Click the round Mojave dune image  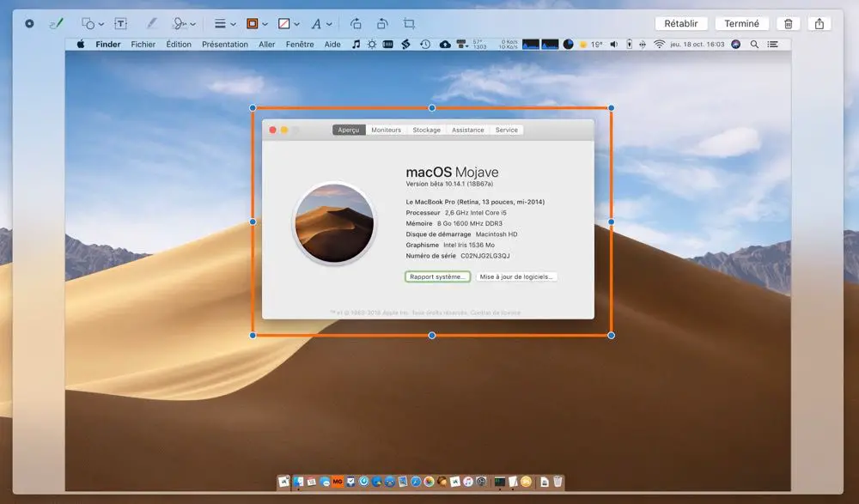coord(334,223)
